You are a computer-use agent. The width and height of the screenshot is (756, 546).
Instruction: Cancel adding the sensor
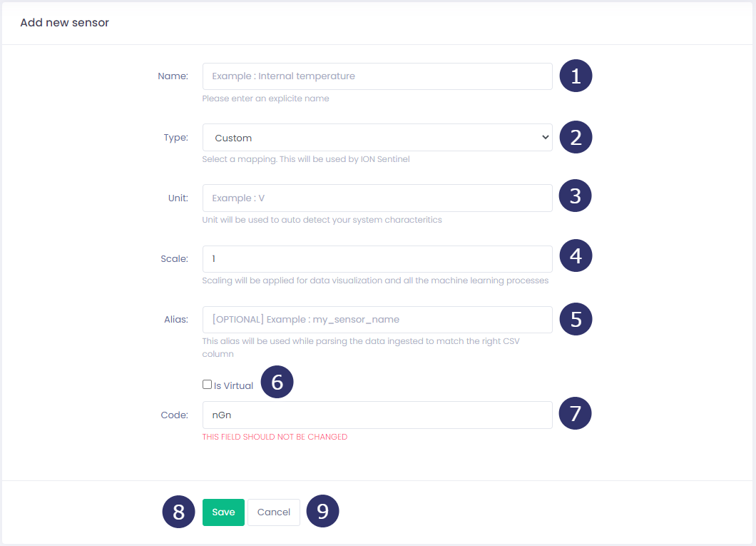pyautogui.click(x=274, y=512)
